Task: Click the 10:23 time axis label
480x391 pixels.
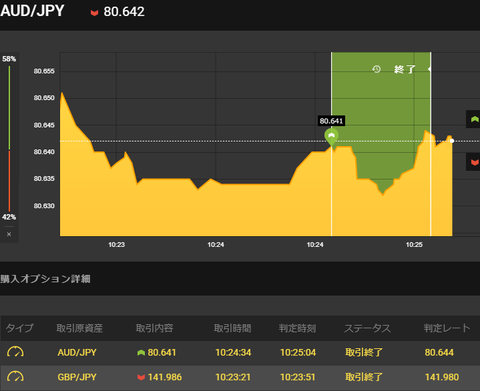Action: point(116,245)
